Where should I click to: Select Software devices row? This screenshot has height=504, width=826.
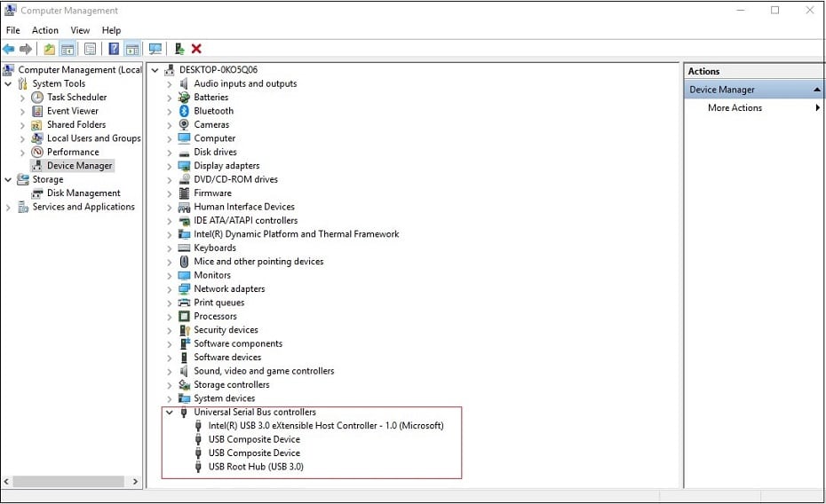(227, 358)
